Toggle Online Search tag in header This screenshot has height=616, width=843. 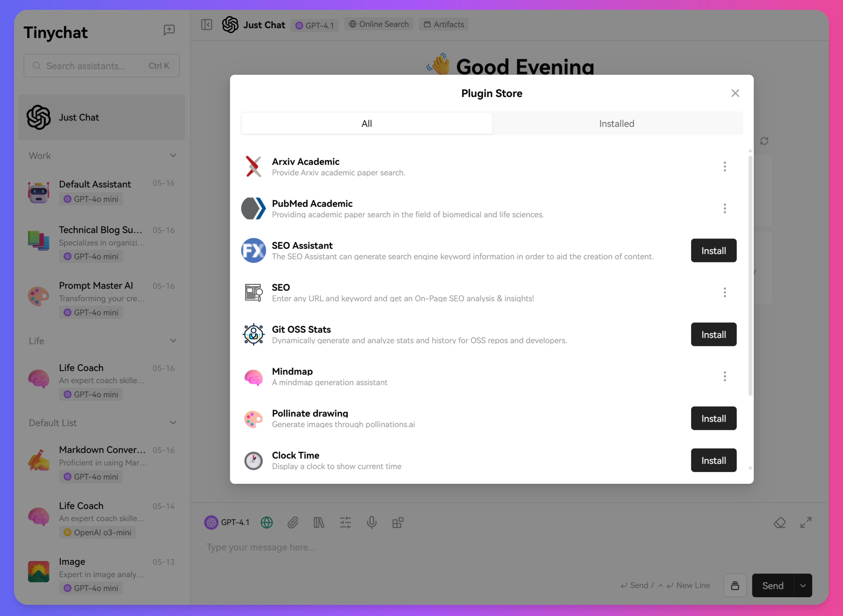(379, 24)
